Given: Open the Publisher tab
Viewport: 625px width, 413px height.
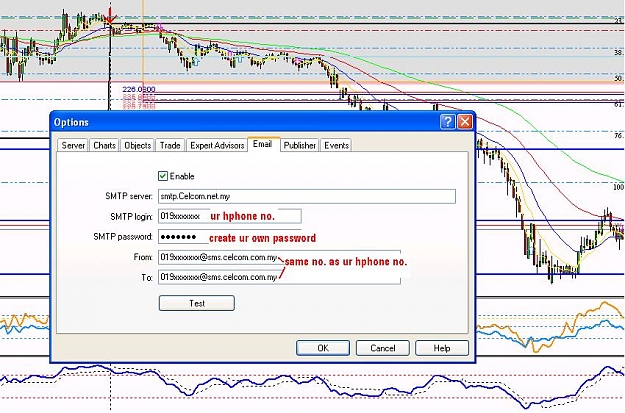Looking at the screenshot, I should (x=299, y=146).
